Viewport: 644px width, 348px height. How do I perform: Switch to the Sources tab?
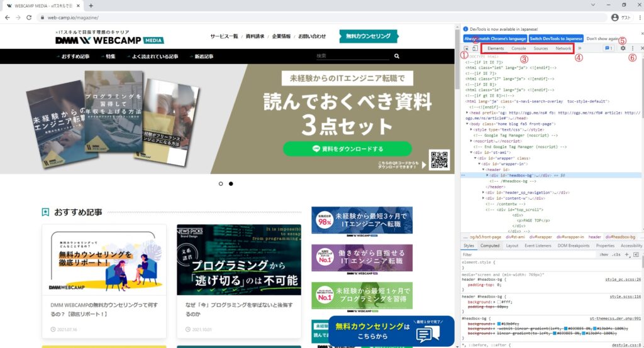(x=540, y=48)
